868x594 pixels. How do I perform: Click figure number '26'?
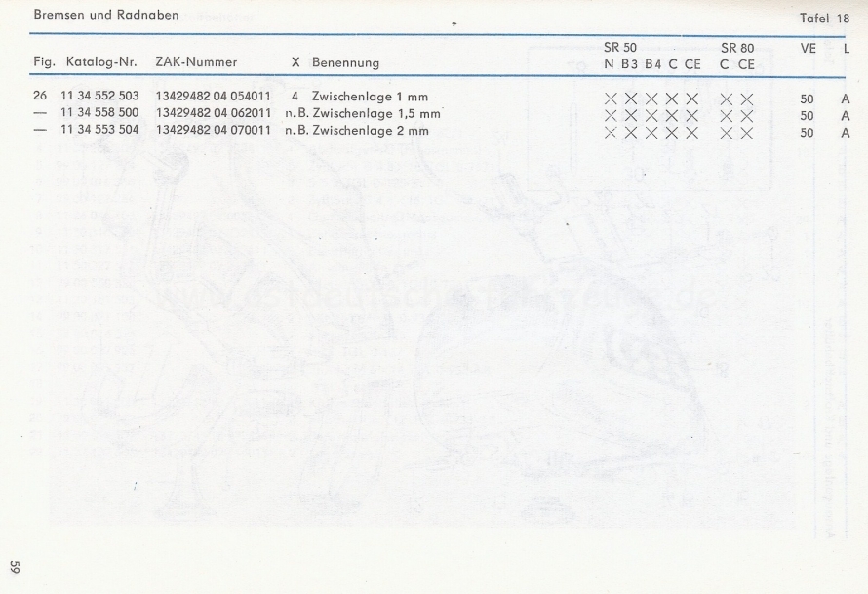tap(40, 96)
